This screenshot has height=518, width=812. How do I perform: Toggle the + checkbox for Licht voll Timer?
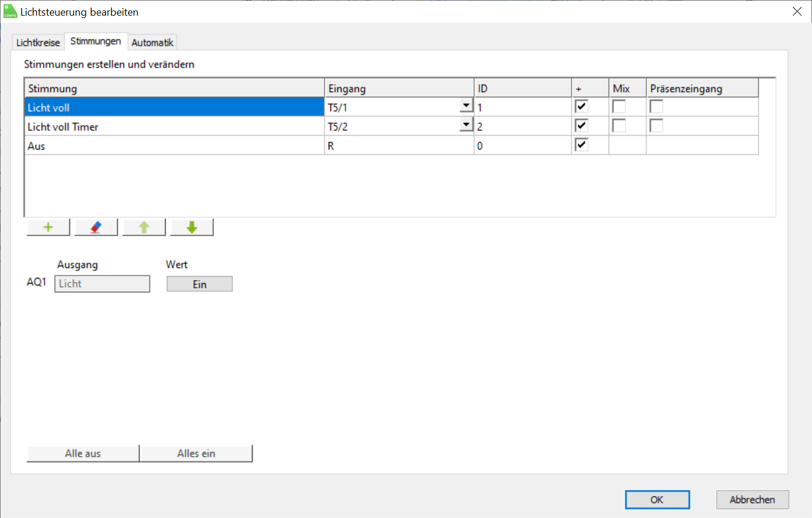pos(581,126)
